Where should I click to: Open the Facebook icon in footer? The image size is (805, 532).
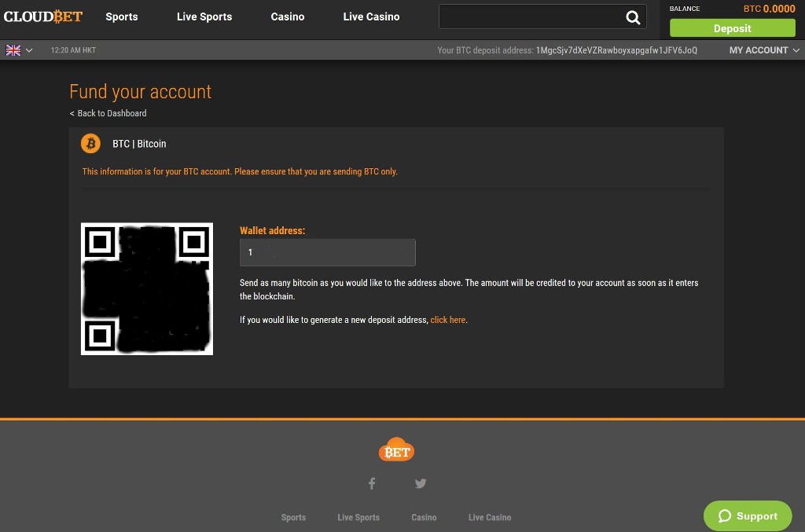pyautogui.click(x=372, y=483)
